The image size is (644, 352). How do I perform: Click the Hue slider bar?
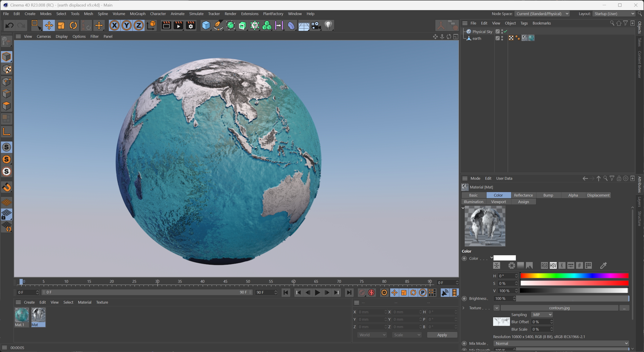574,276
